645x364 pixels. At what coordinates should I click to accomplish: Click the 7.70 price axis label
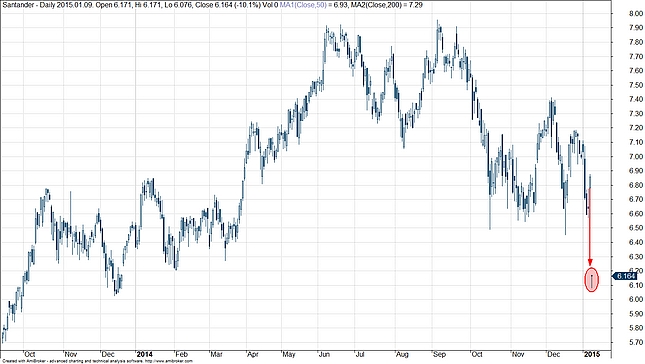coord(636,56)
